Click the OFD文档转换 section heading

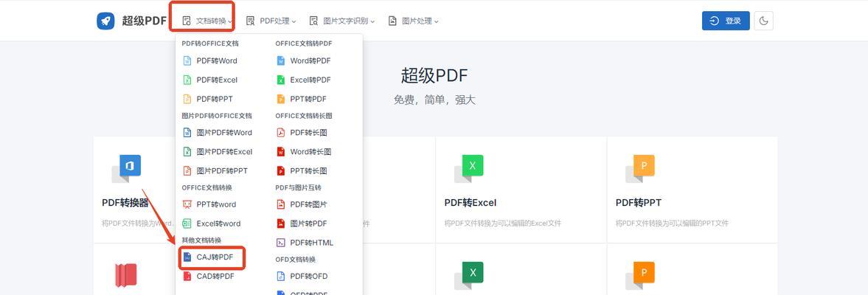[296, 260]
